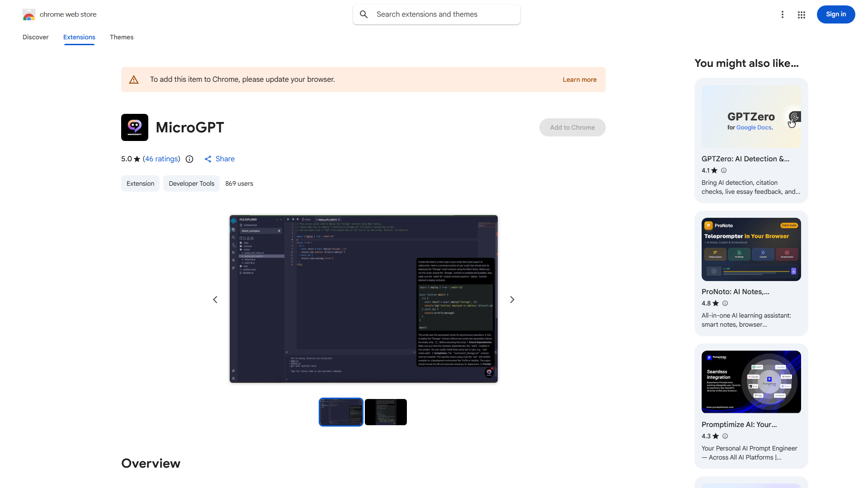Click the warning triangle in the update banner
Screen dimensions: 868x488
134,79
